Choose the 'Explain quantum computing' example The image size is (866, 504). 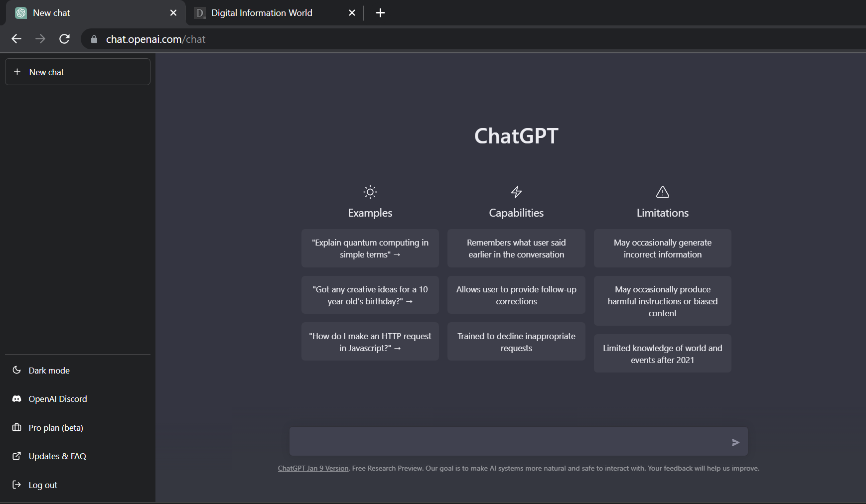click(x=370, y=249)
